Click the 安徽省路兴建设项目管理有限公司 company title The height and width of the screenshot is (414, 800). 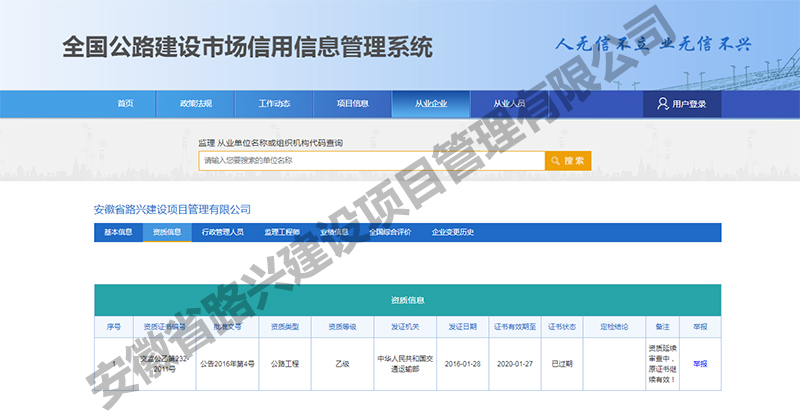point(172,209)
